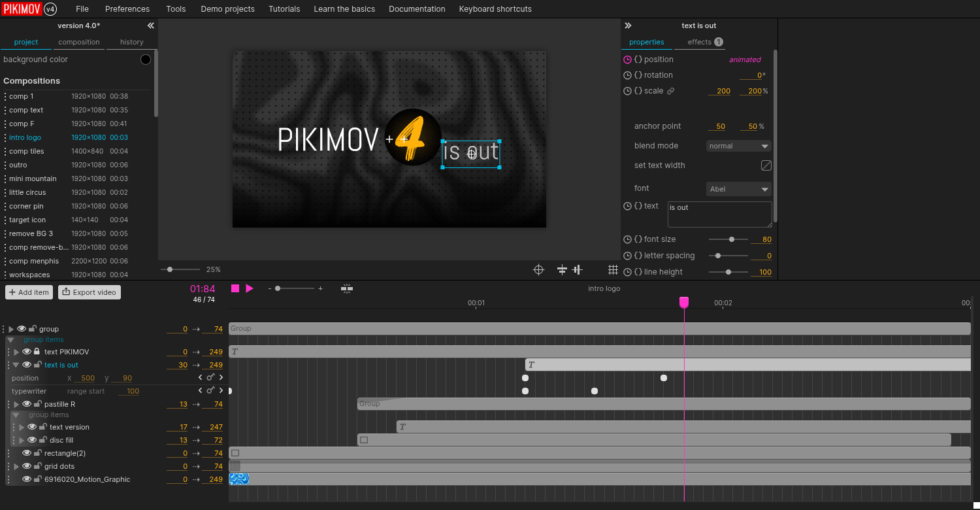Collapse the text is out layer arrow

pos(16,365)
